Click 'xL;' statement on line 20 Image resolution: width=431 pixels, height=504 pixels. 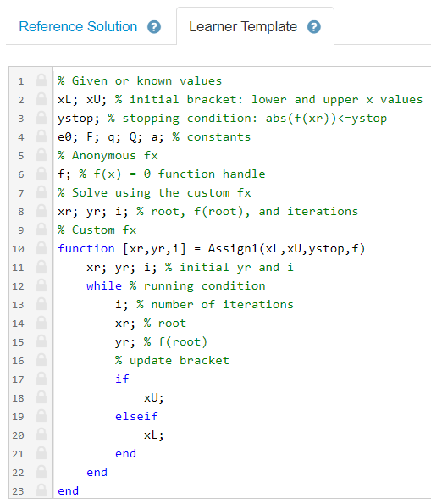(x=154, y=435)
